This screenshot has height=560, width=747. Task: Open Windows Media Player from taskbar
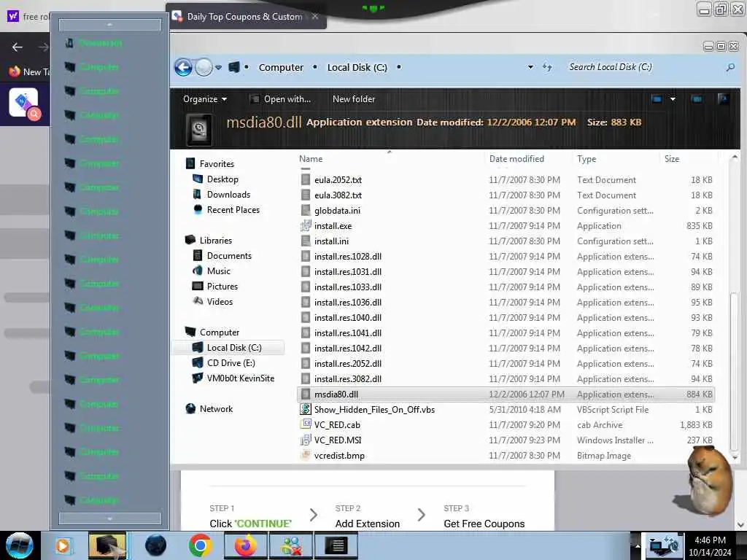click(63, 545)
